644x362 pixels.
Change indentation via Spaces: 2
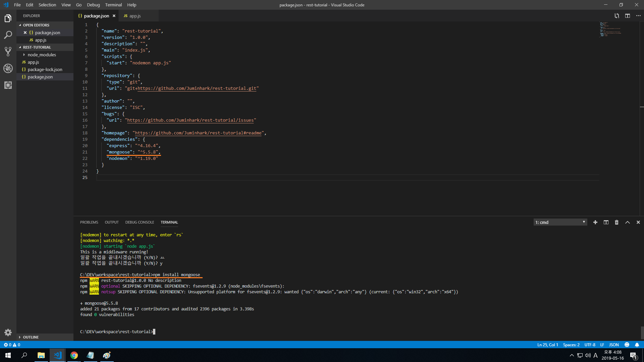[x=571, y=345]
